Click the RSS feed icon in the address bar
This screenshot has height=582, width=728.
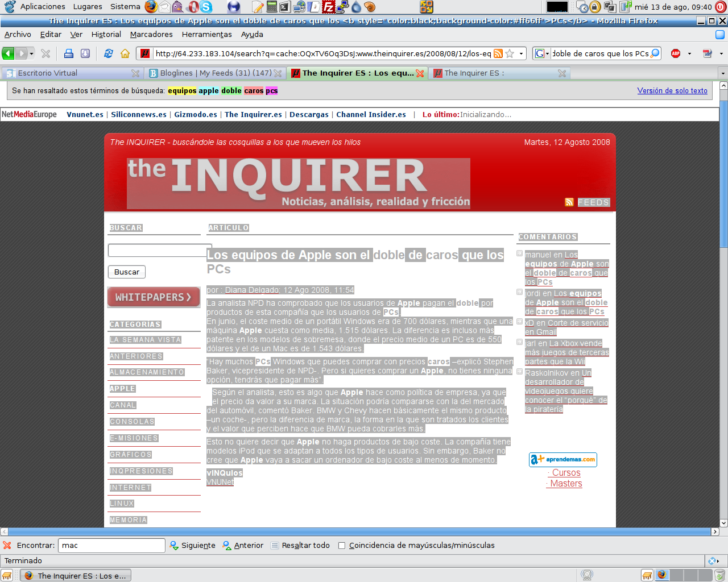click(x=498, y=53)
